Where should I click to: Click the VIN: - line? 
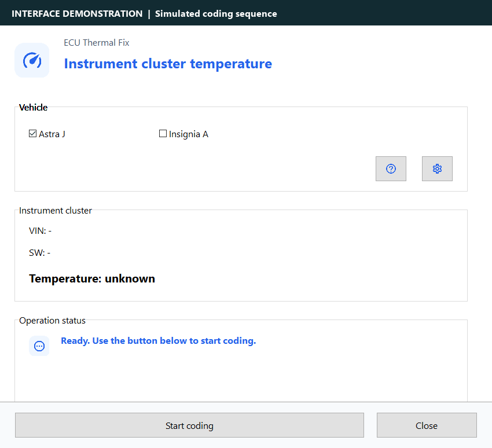pos(40,230)
